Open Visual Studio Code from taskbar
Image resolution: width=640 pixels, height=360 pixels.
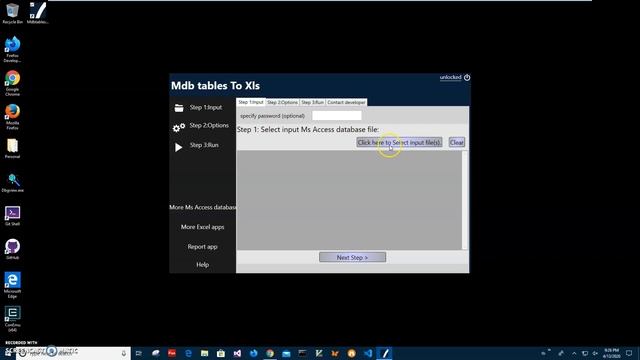368,353
